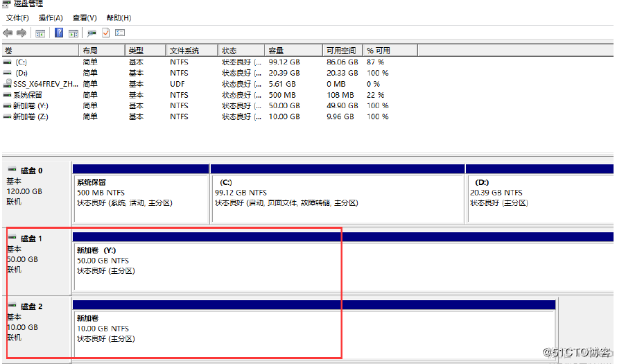The width and height of the screenshot is (617, 364).
Task: Select the 磁盘 1 50.00 GB disk label
Action: (x=37, y=261)
